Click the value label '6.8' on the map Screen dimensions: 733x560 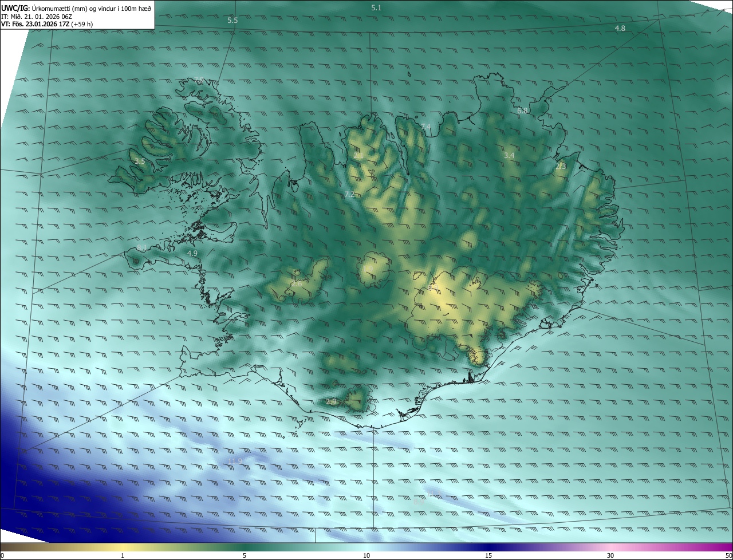[522, 111]
